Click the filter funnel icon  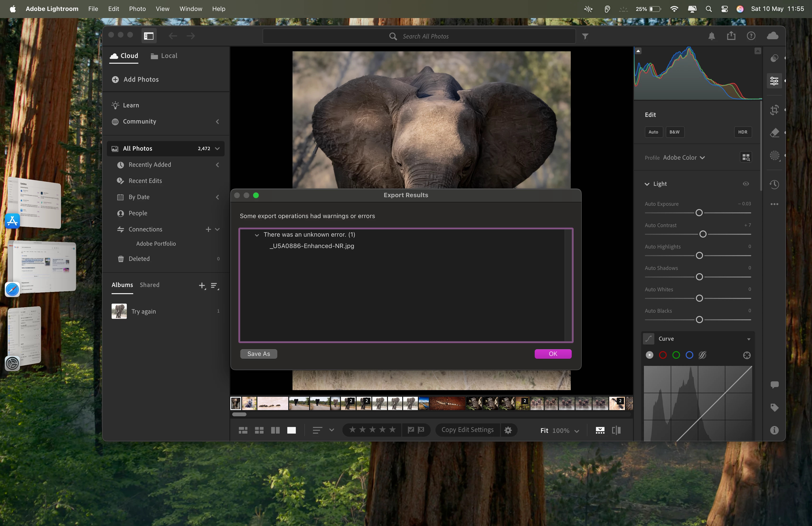(x=585, y=36)
